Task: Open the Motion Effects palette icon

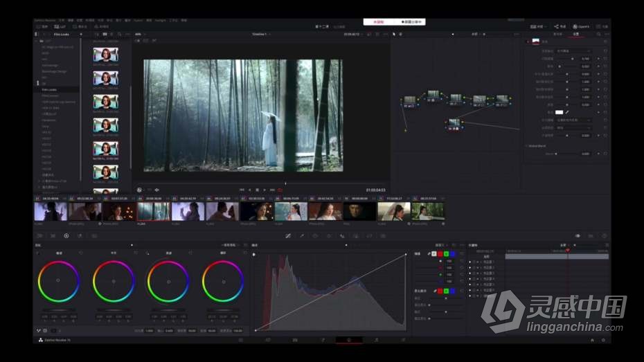Action: (94, 236)
